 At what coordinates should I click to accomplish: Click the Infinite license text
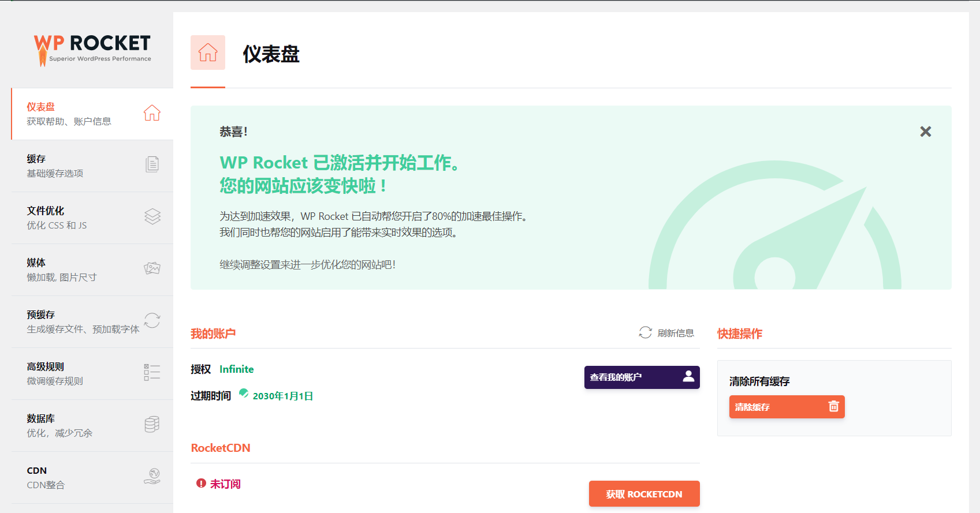[x=237, y=369]
